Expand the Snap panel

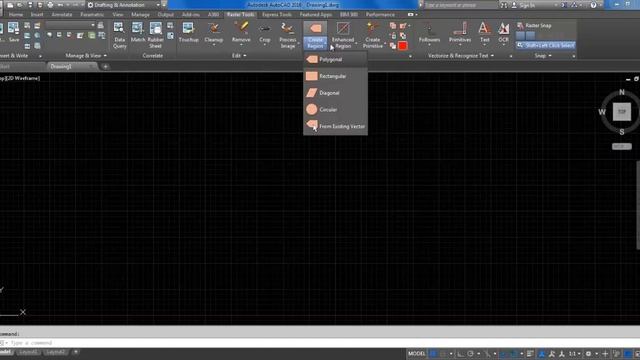pyautogui.click(x=543, y=56)
